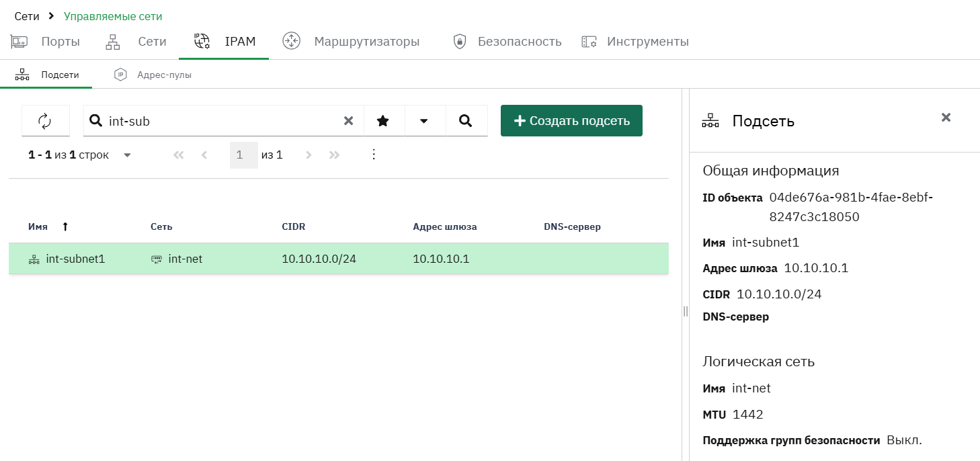Follow the Управляемые сети breadcrumb link
Viewport: 980px width, 461px height.
113,16
